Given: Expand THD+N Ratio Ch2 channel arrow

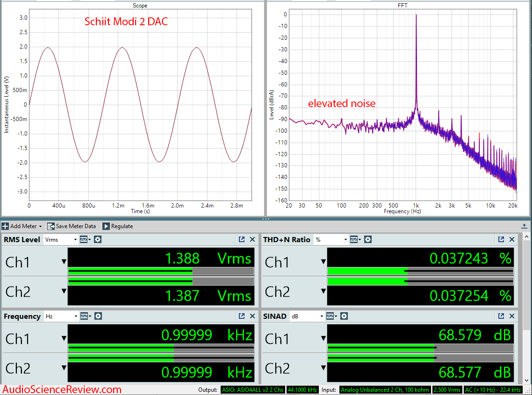Looking at the screenshot, I should [x=324, y=291].
